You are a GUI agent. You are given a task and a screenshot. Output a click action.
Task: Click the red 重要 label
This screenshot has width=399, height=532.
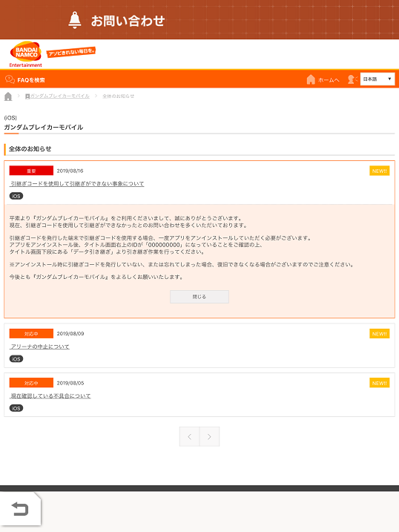pos(31,171)
